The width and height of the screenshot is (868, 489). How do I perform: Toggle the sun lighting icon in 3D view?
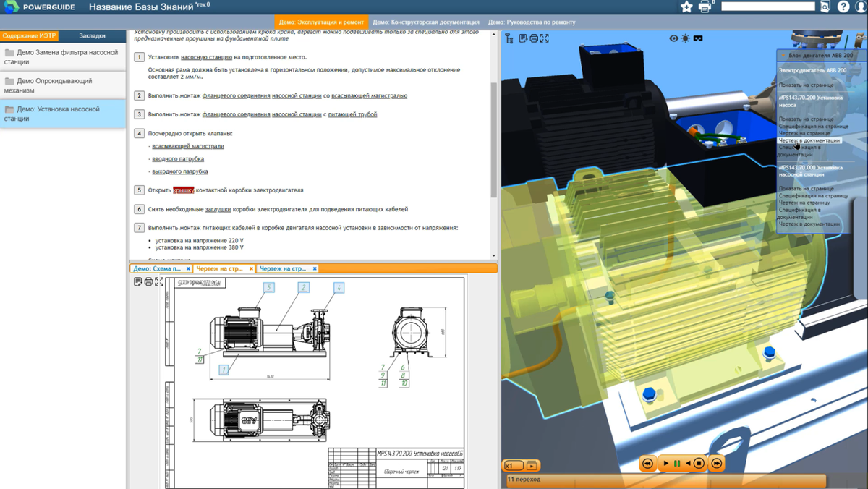686,38
